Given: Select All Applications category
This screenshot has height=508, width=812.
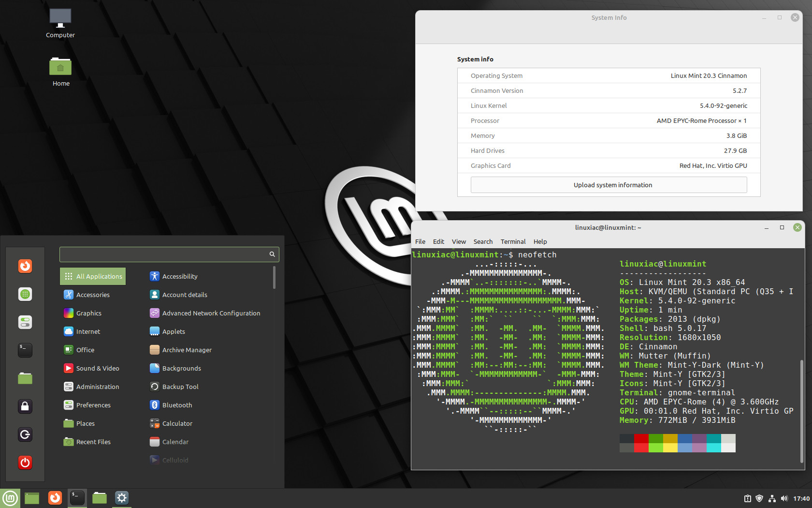Looking at the screenshot, I should tap(93, 276).
